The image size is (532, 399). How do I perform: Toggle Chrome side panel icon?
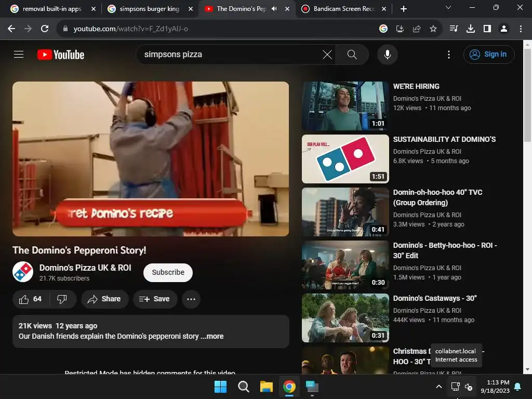[x=487, y=29]
